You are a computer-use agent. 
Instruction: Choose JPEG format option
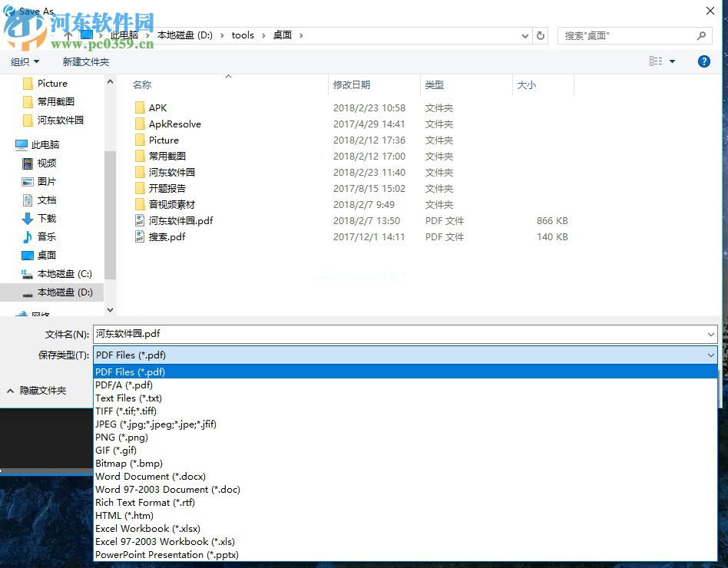[x=405, y=424]
